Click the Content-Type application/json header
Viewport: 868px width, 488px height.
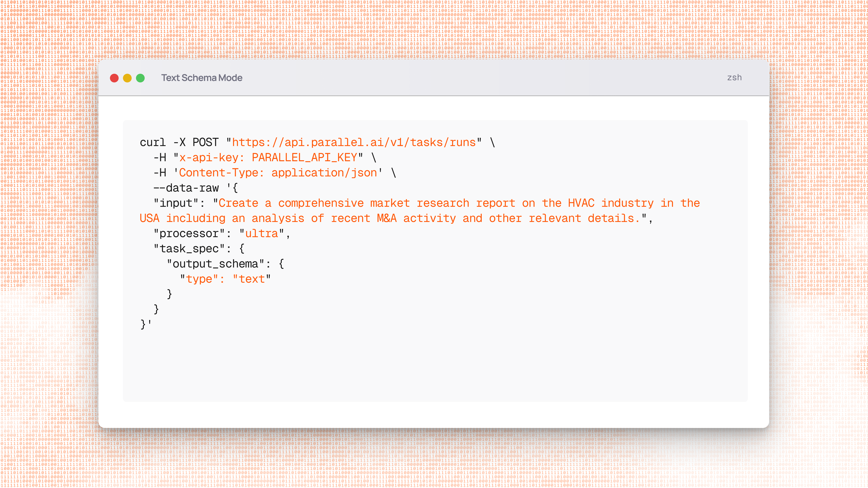click(x=278, y=173)
